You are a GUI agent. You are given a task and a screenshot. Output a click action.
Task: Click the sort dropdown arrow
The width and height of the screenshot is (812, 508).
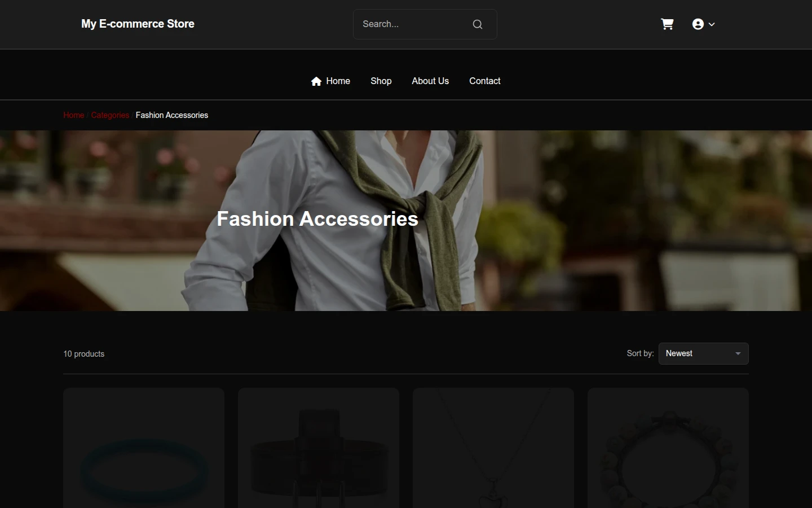[738, 353]
